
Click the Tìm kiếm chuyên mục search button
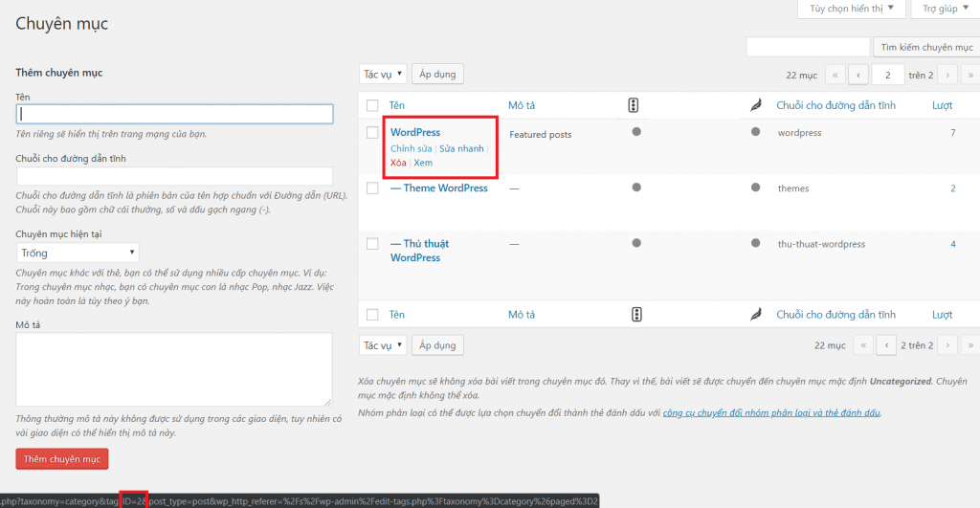tap(926, 47)
